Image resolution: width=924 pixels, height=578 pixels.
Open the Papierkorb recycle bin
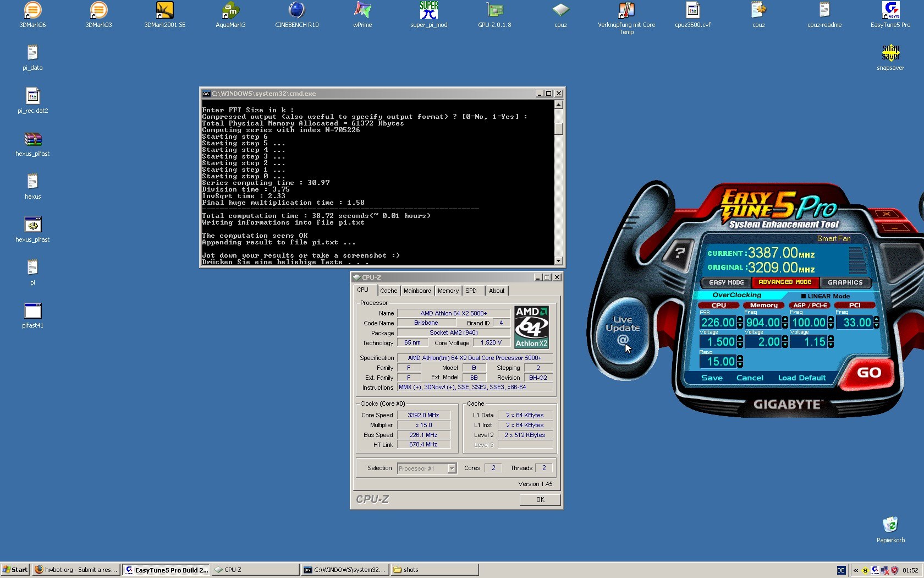(x=890, y=530)
